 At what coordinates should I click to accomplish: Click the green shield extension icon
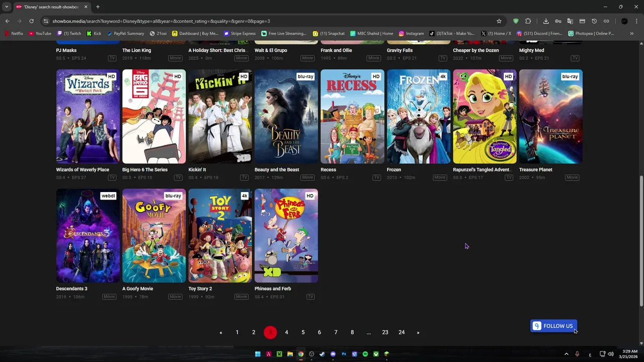coord(516,21)
